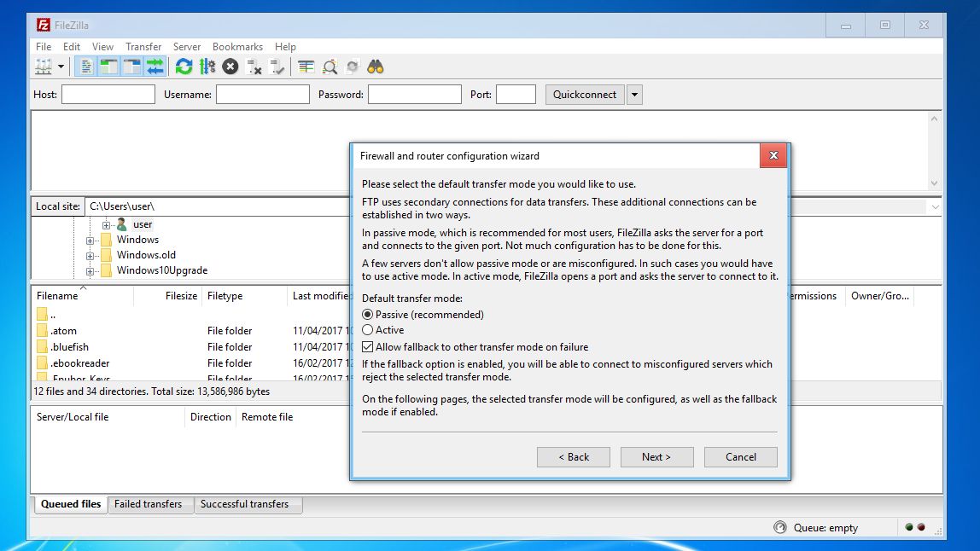980x551 pixels.
Task: Click the Next button in the wizard
Action: tap(656, 456)
